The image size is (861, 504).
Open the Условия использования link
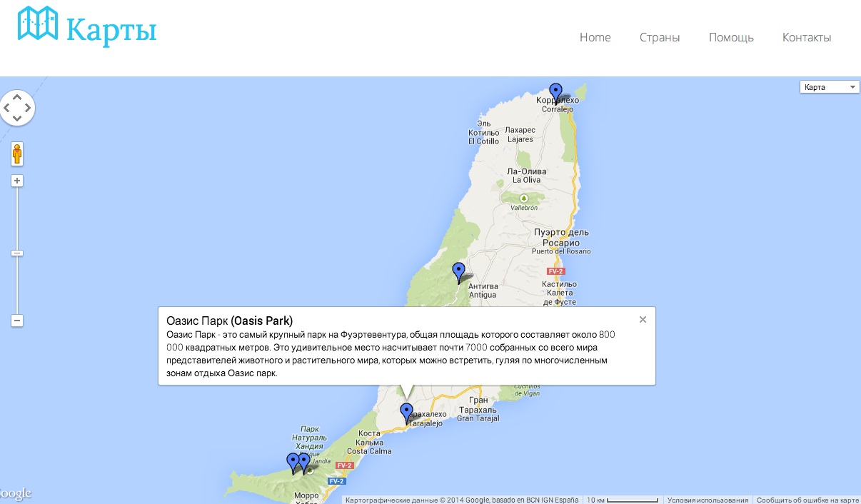point(707,500)
